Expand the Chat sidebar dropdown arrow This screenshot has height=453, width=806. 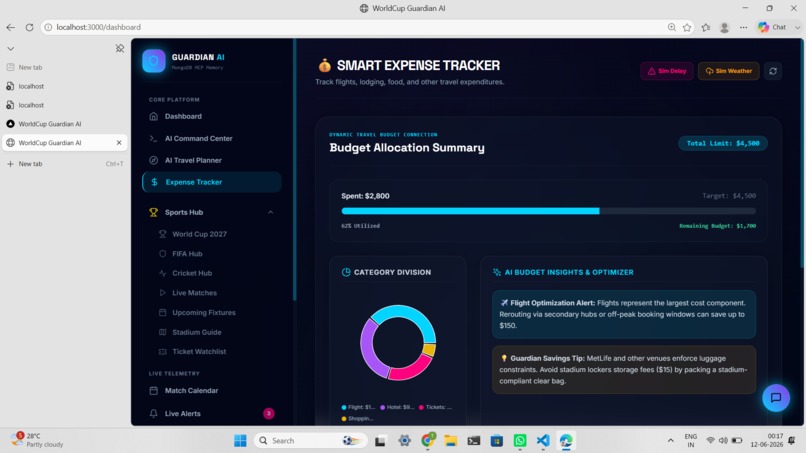pos(797,27)
